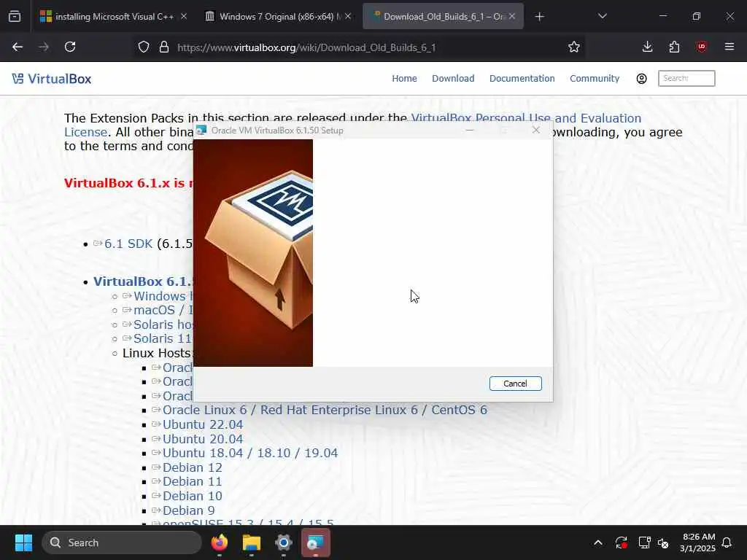Click the taskbar Search box
747x560 pixels.
(x=122, y=542)
